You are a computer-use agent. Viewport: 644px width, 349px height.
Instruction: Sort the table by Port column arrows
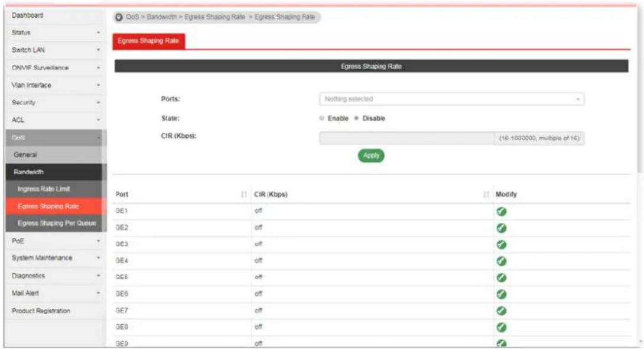(x=243, y=194)
